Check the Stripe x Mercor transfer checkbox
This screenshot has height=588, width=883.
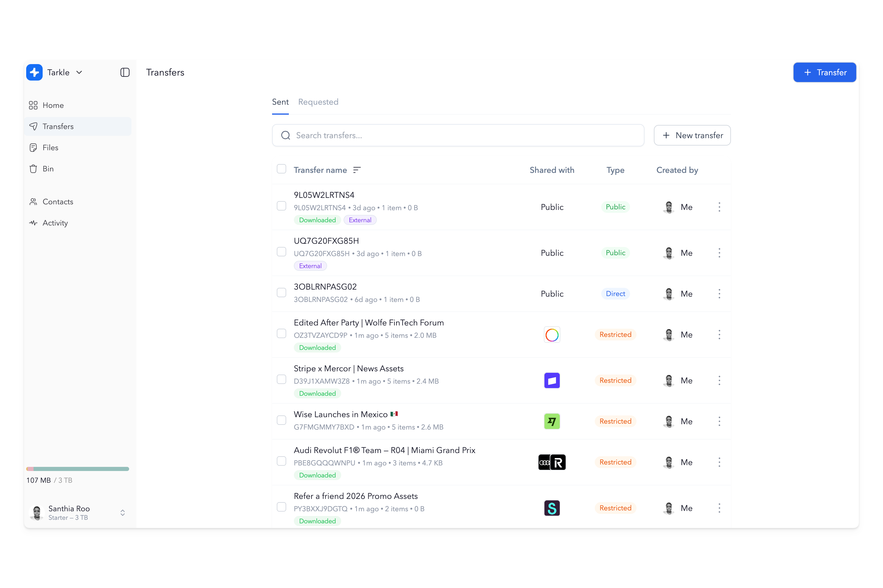[281, 379]
